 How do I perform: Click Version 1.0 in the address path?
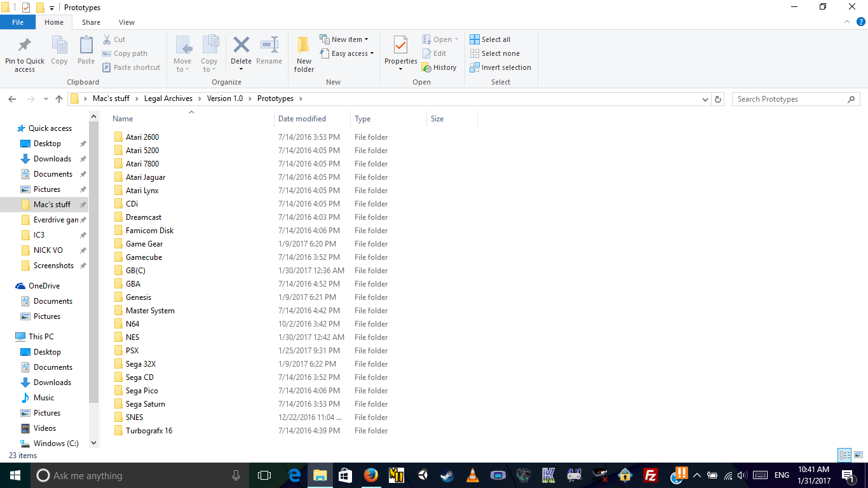(x=225, y=98)
